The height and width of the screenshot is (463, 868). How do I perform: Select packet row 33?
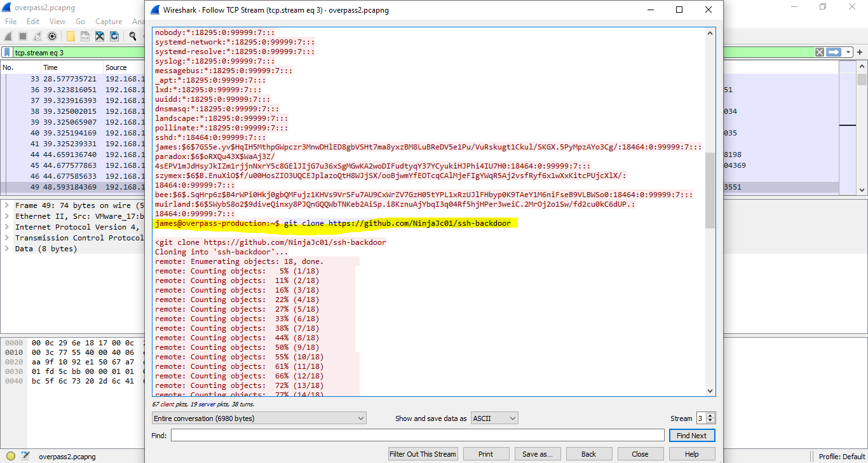(x=72, y=79)
